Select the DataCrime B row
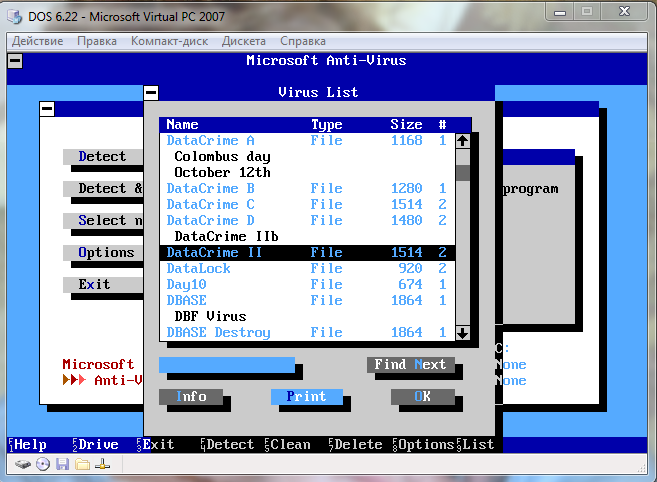 [x=307, y=189]
